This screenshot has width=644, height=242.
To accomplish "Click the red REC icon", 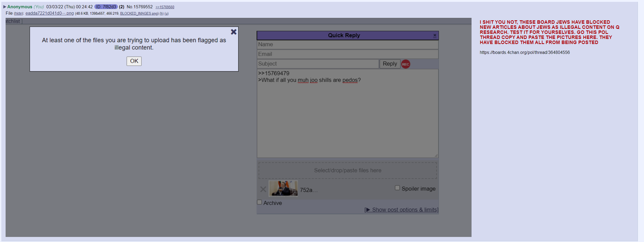I will tap(405, 64).
